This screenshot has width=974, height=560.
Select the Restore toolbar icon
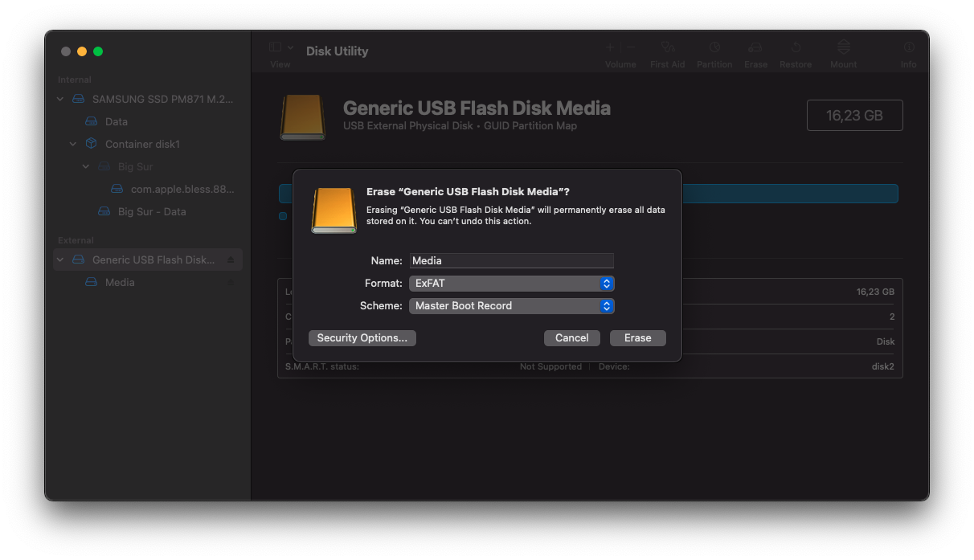[795, 48]
